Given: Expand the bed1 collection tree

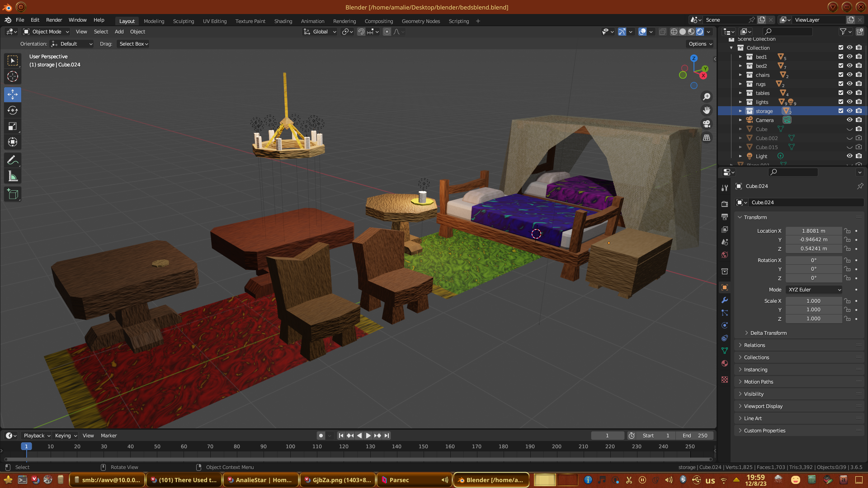Looking at the screenshot, I should pyautogui.click(x=740, y=57).
